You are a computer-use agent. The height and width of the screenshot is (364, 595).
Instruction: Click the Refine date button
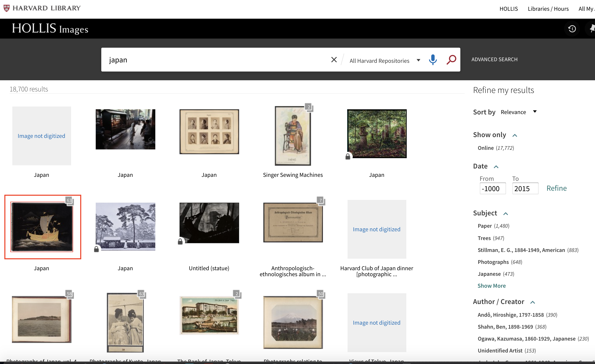[557, 188]
